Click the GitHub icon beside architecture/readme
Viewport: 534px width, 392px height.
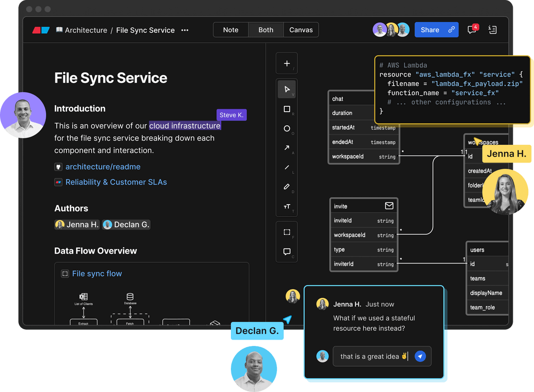click(58, 167)
